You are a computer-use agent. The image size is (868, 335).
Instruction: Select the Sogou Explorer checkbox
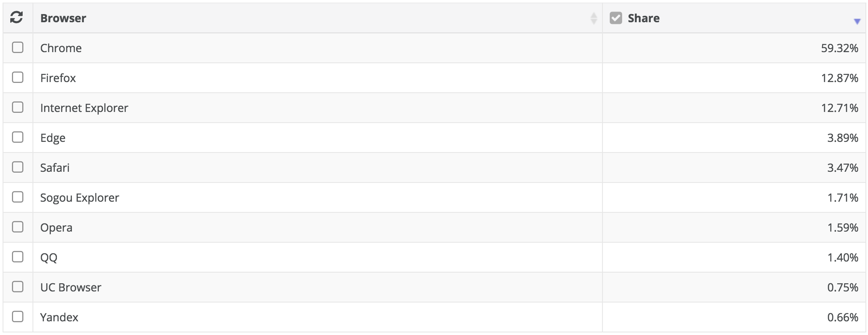coord(18,197)
